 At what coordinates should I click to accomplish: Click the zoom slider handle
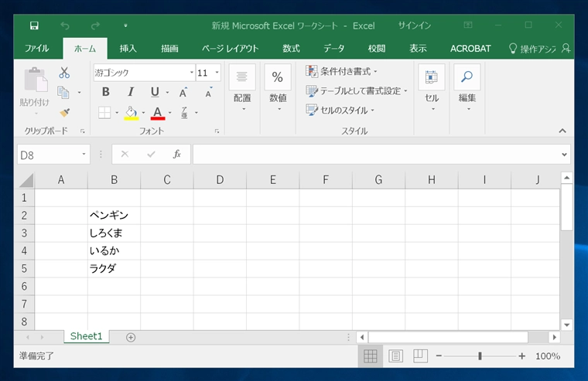[480, 356]
